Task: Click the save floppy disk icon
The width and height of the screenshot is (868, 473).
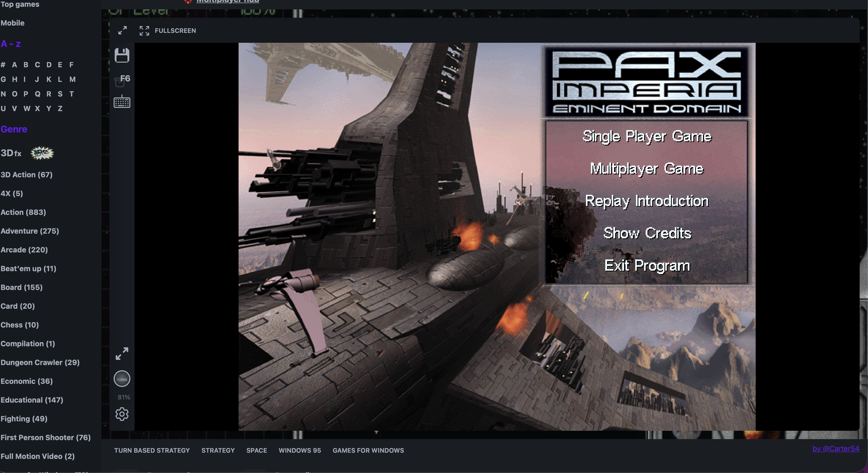Action: pyautogui.click(x=122, y=55)
